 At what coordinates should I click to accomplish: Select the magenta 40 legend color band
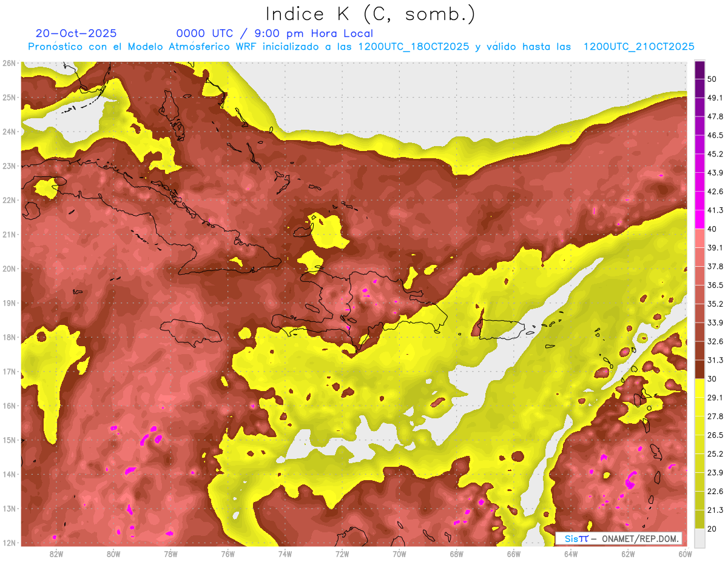(x=699, y=219)
